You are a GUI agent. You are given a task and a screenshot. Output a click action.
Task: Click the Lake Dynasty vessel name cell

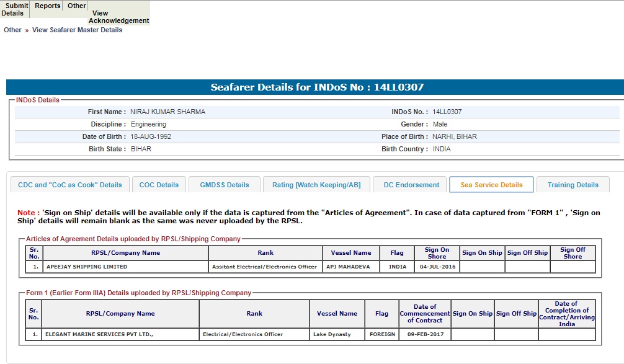(x=332, y=334)
